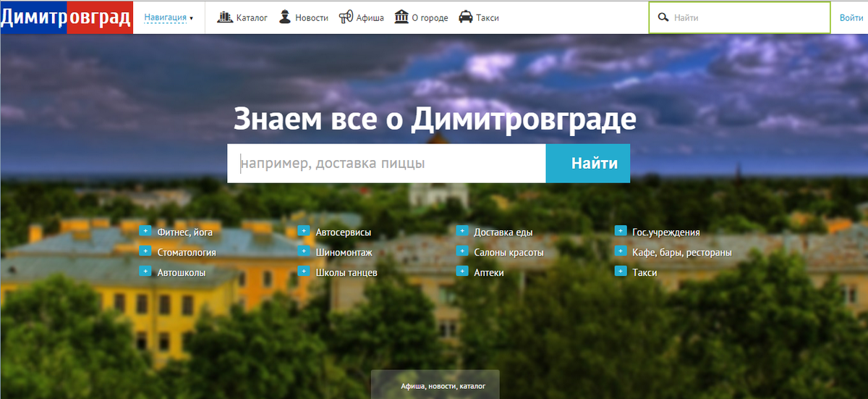Click the bank building icon for О городе
This screenshot has height=399, width=868.
click(x=401, y=17)
